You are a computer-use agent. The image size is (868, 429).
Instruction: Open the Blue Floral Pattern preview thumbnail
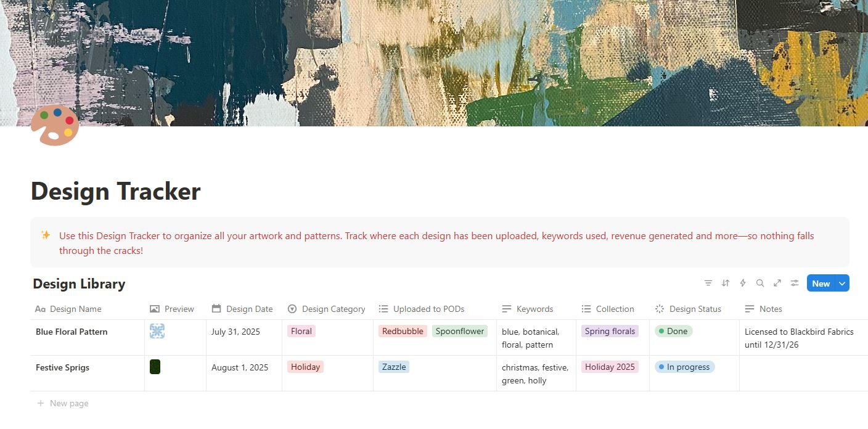(x=157, y=331)
